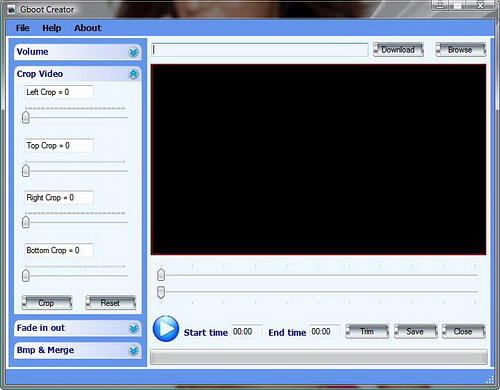The width and height of the screenshot is (500, 390).
Task: Click the Fade in out header label
Action: coord(41,328)
